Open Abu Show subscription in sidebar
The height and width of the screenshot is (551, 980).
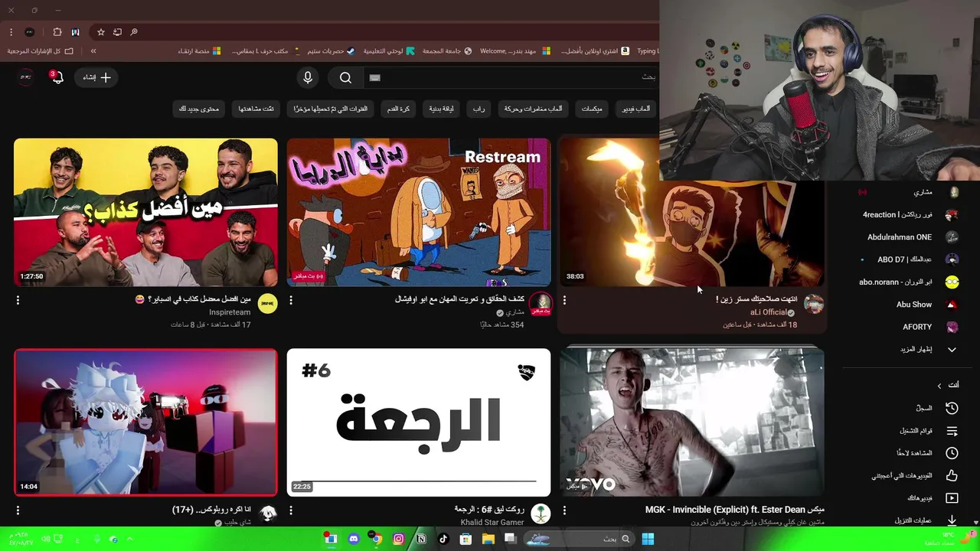pyautogui.click(x=910, y=305)
